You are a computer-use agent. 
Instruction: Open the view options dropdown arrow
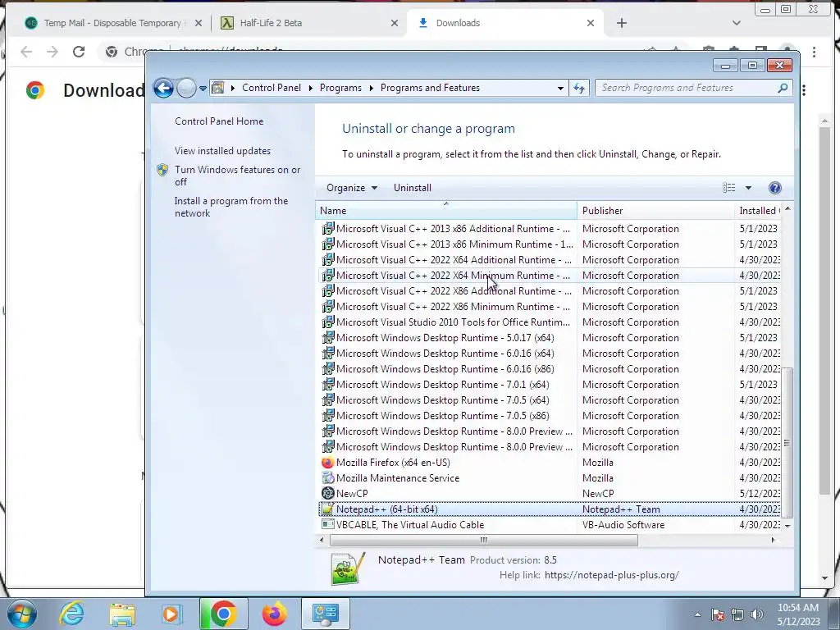(748, 188)
